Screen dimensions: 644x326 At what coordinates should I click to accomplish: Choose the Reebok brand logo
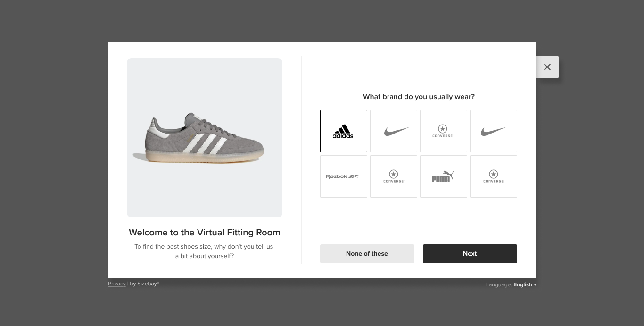(343, 176)
